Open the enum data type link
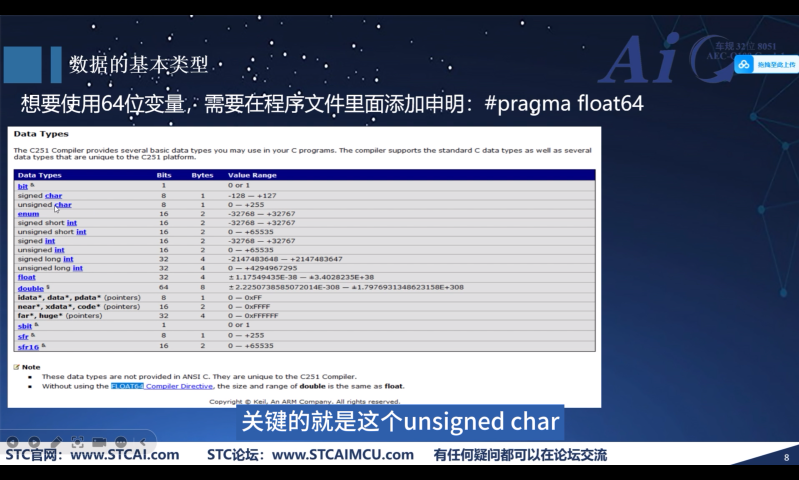 tap(28, 214)
